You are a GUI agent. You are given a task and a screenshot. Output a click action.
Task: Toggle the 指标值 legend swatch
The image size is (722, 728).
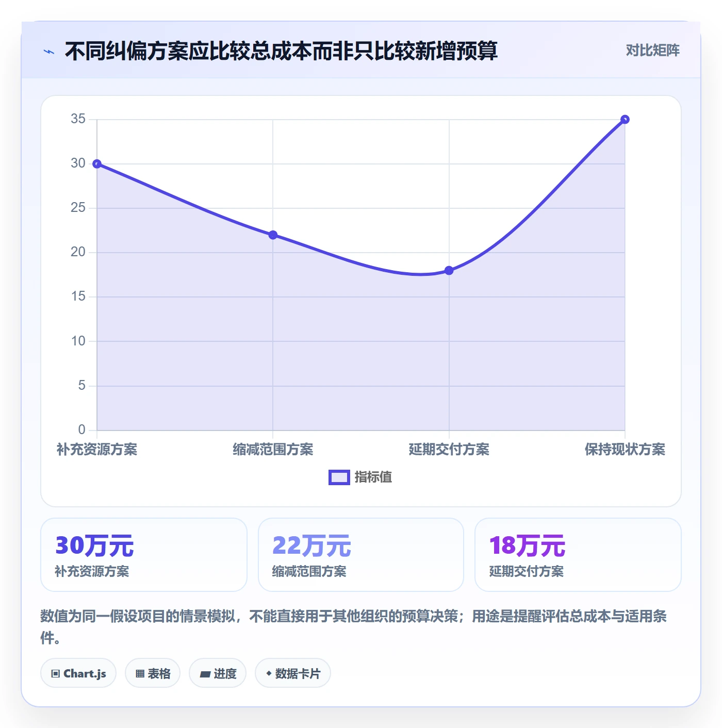(339, 477)
